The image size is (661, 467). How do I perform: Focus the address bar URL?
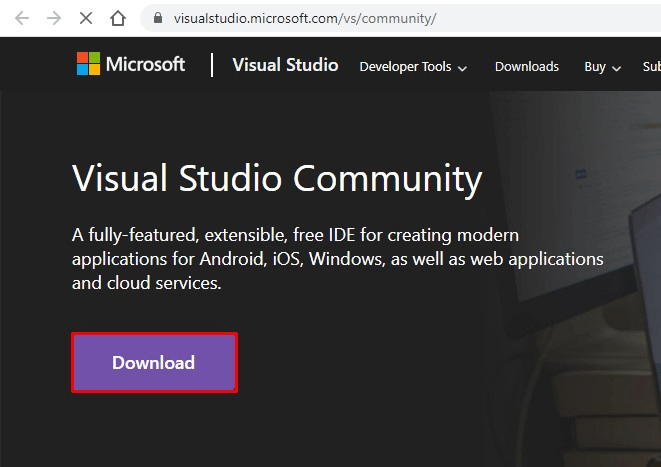coord(305,19)
